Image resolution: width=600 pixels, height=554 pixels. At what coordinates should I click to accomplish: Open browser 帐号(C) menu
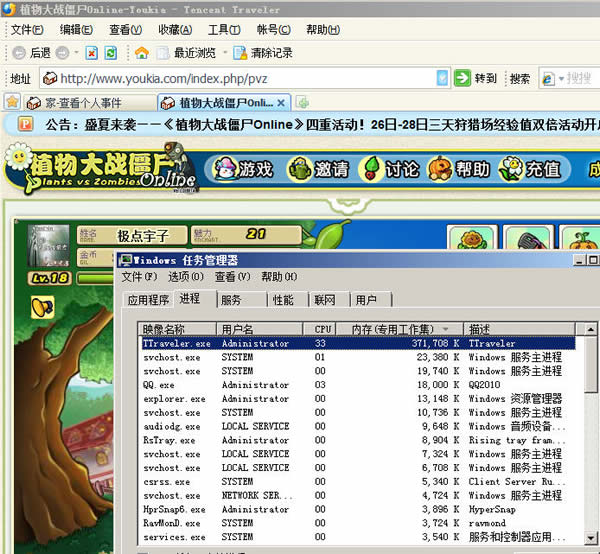[x=274, y=29]
